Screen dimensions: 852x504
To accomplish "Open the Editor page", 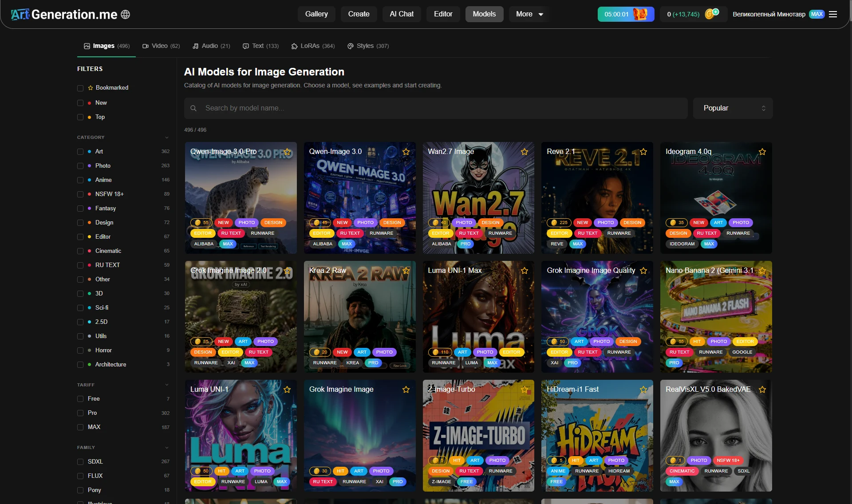I will coord(443,14).
